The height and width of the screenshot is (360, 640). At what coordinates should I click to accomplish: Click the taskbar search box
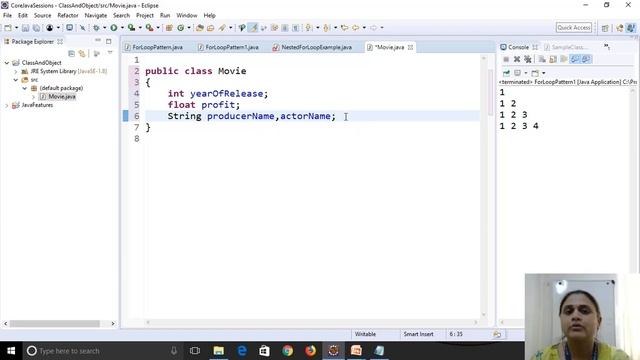point(103,351)
